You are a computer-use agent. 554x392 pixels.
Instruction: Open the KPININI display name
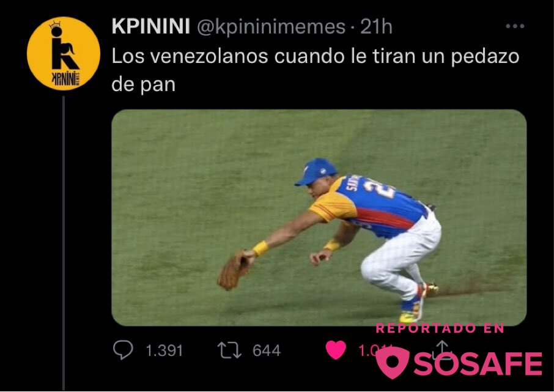click(151, 26)
